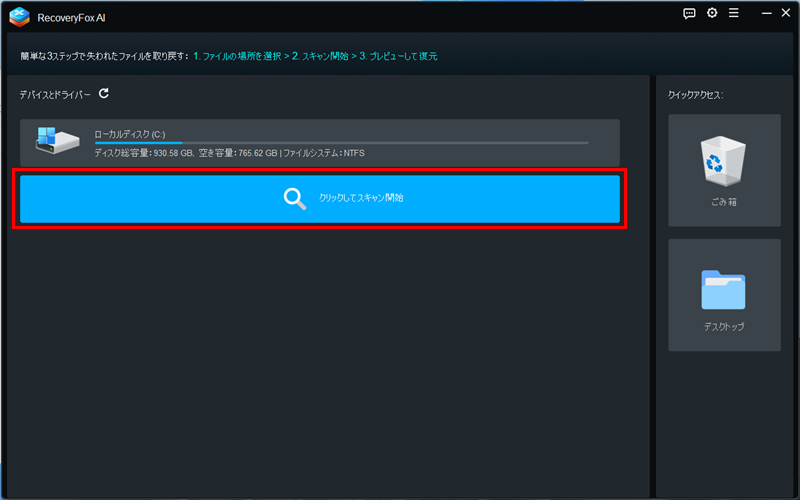Select the ローカルディスク (C:) drive entry
This screenshot has height=500, width=800.
[x=130, y=133]
